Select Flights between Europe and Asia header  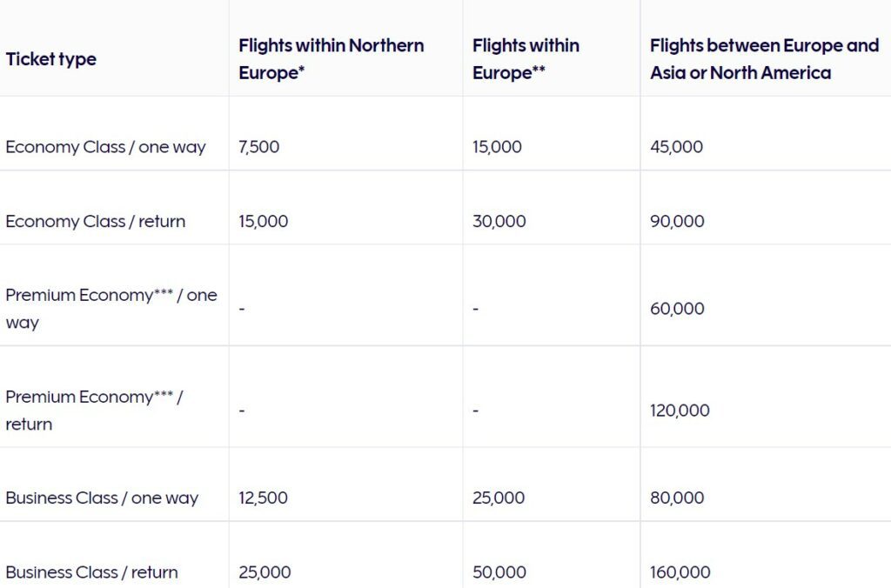tap(764, 59)
